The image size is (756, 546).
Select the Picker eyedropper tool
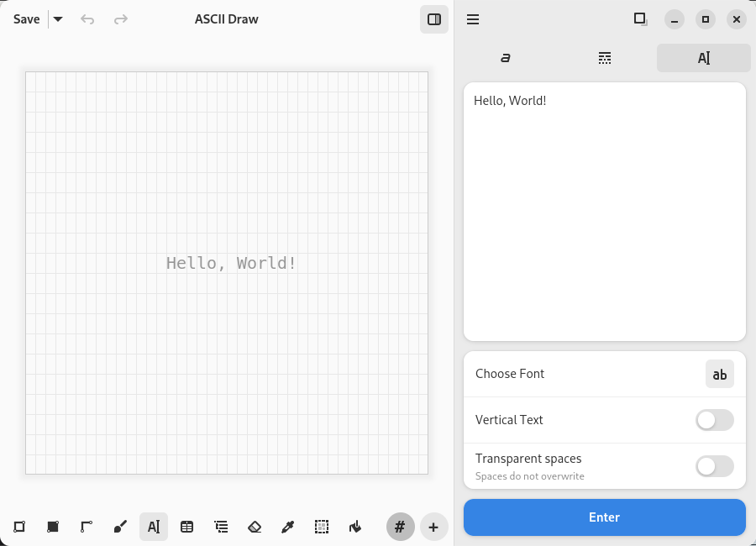(288, 527)
